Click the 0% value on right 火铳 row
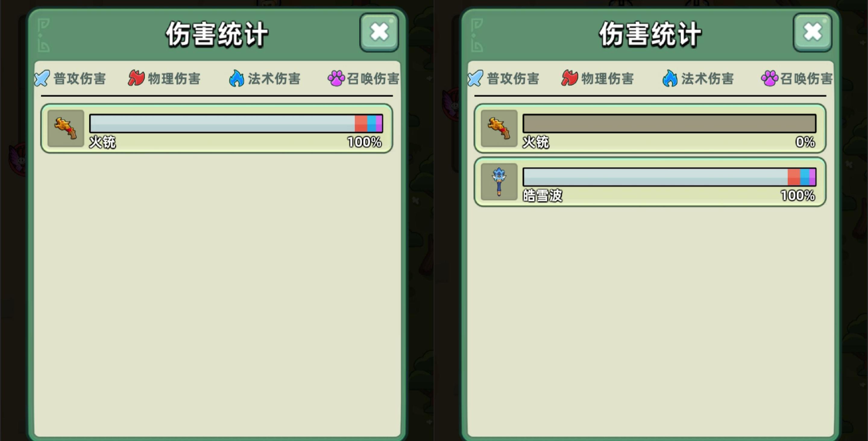 [805, 142]
